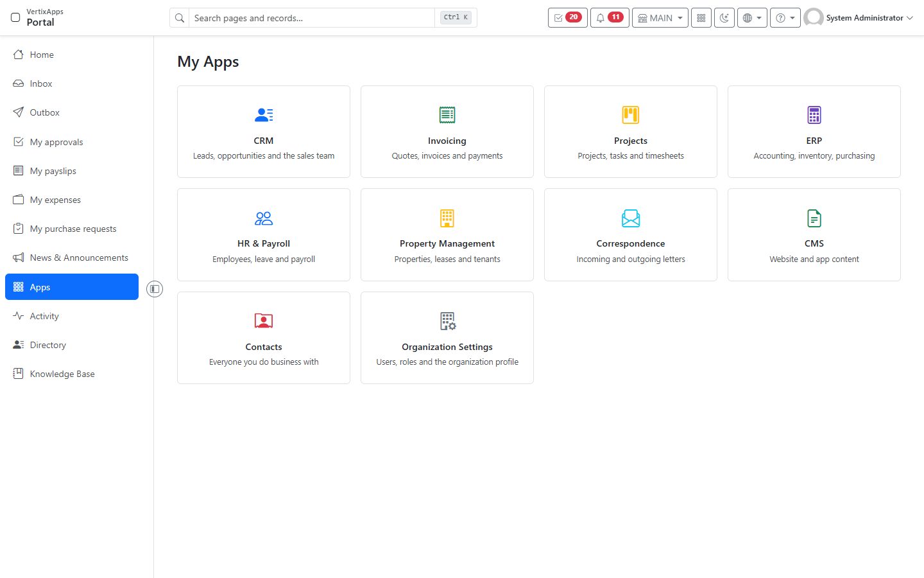This screenshot has width=924, height=578.
Task: Open Directory in the sidebar
Action: click(x=72, y=345)
